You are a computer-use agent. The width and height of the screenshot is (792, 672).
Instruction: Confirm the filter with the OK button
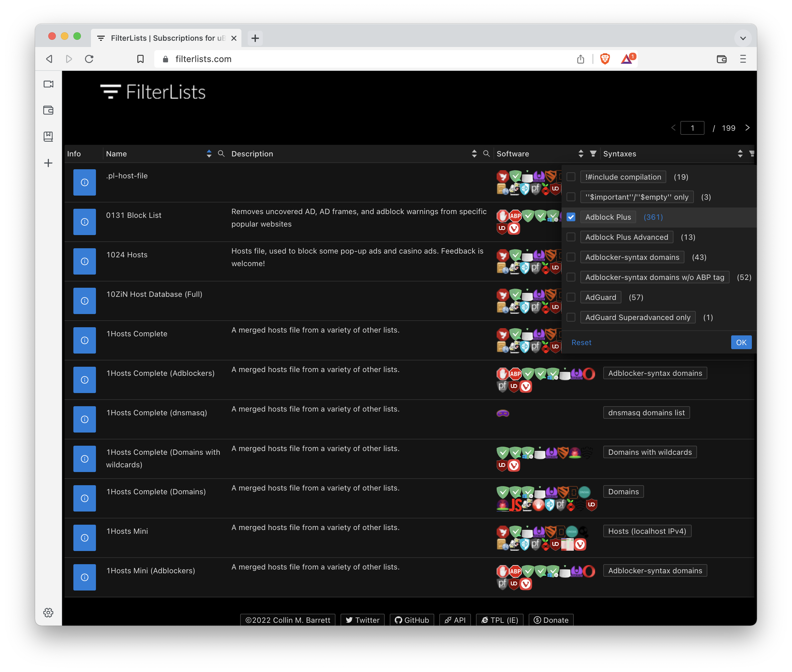point(741,342)
